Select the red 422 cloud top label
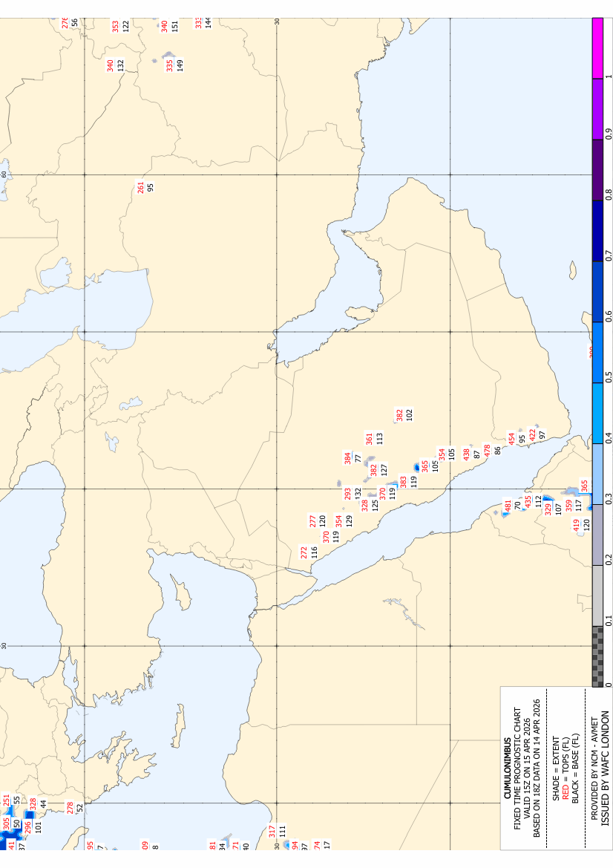613x868 pixels. click(532, 434)
